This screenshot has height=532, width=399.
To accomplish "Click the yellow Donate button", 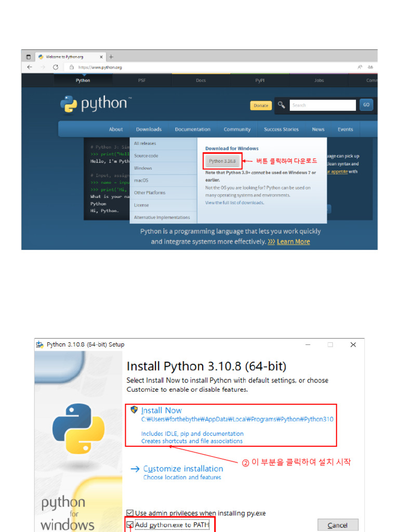I will pyautogui.click(x=261, y=105).
